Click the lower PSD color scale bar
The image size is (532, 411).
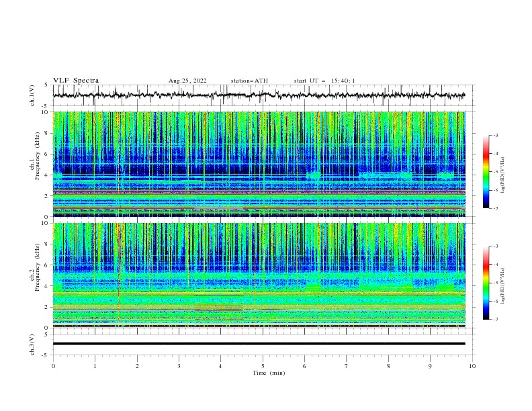[486, 283]
